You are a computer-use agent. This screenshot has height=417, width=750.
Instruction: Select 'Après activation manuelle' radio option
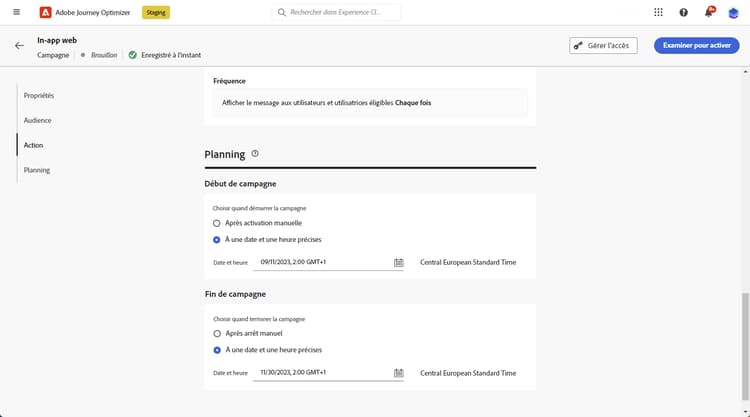coord(217,223)
